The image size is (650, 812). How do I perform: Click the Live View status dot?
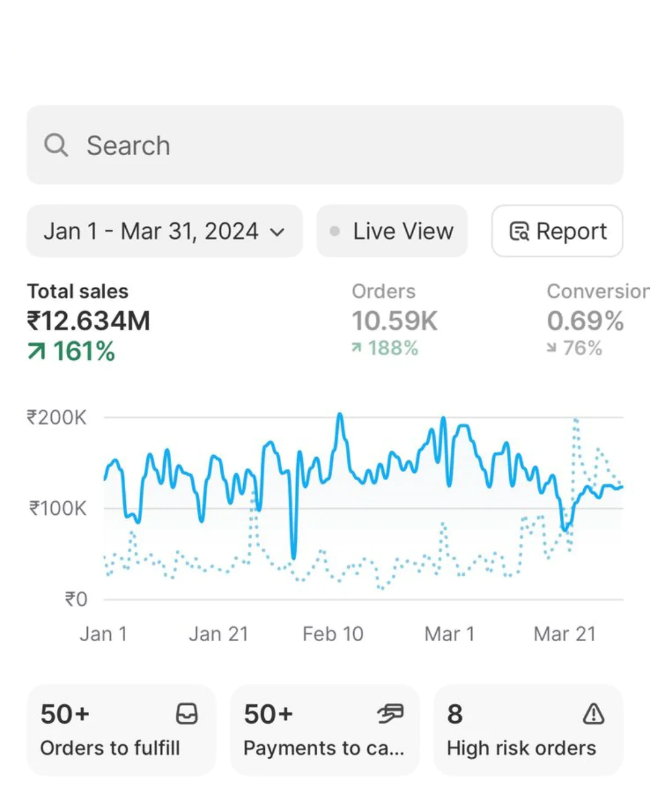coord(335,232)
